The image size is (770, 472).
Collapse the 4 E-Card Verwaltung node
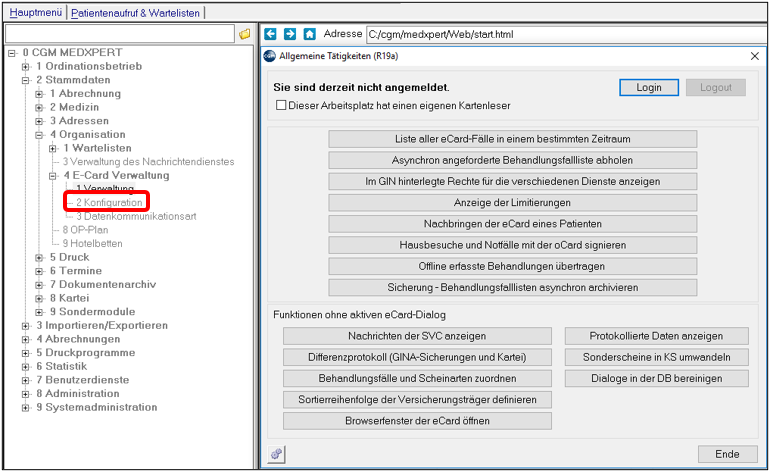(53, 175)
